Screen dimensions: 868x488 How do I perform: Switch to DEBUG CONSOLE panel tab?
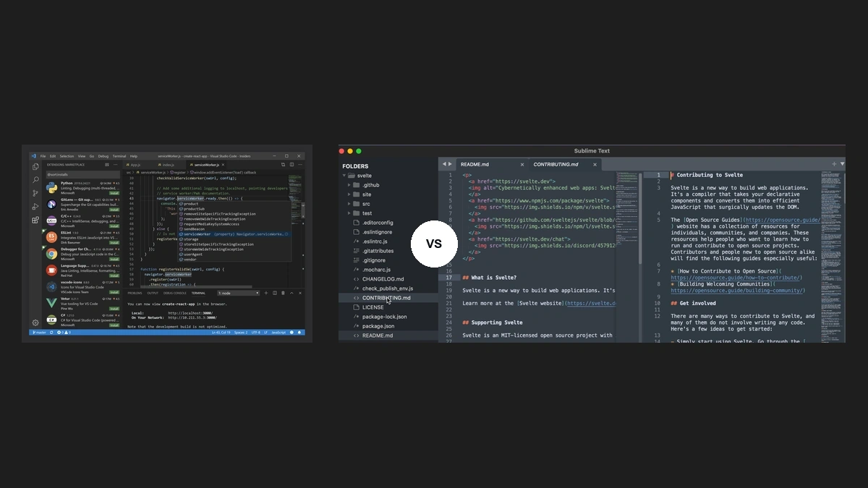(x=175, y=293)
